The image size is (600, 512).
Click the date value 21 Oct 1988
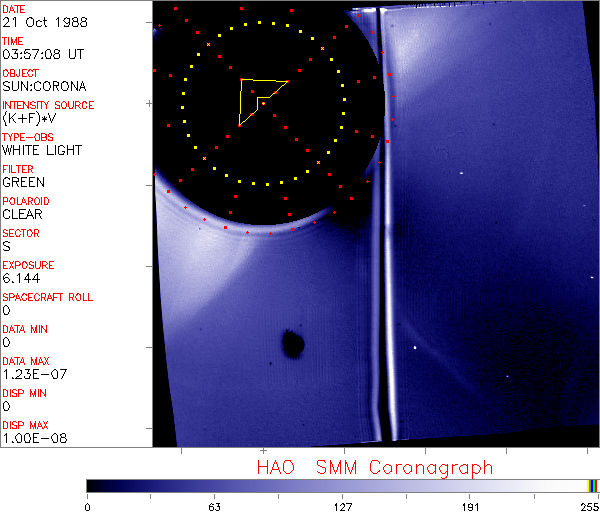[x=40, y=22]
